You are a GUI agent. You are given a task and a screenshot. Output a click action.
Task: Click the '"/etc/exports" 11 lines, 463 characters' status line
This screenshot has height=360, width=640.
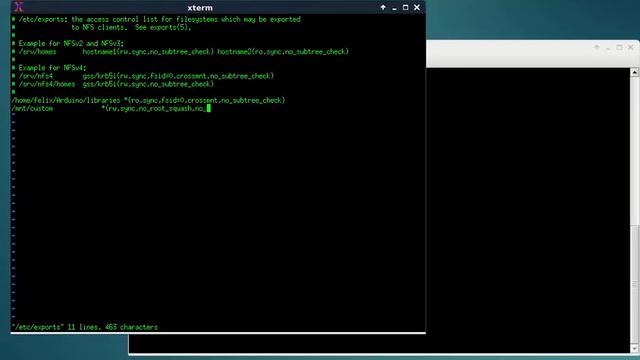(84, 327)
